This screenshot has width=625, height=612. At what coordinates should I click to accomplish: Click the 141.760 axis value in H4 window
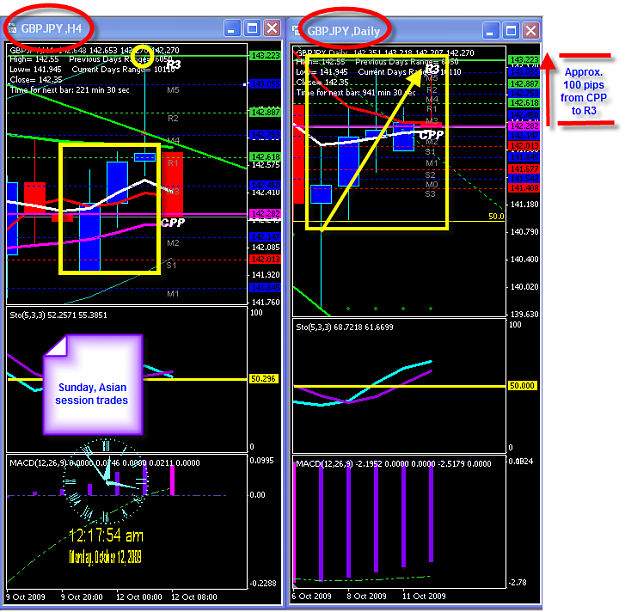coord(266,302)
